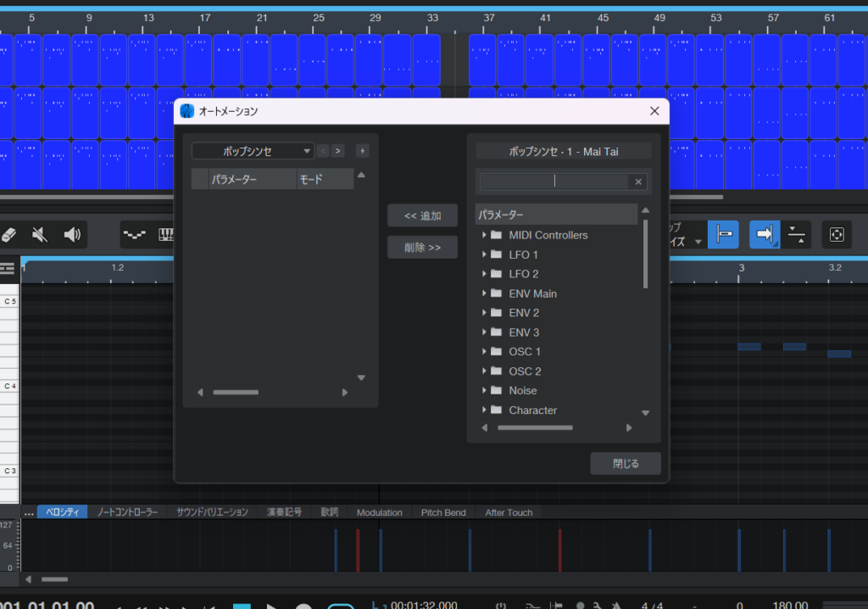
Task: Open the ポップシンセ track dropdown
Action: [253, 151]
